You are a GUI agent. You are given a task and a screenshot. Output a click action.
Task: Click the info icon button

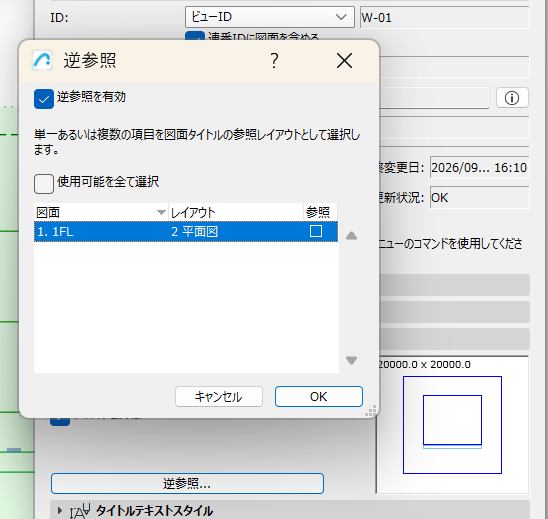512,98
